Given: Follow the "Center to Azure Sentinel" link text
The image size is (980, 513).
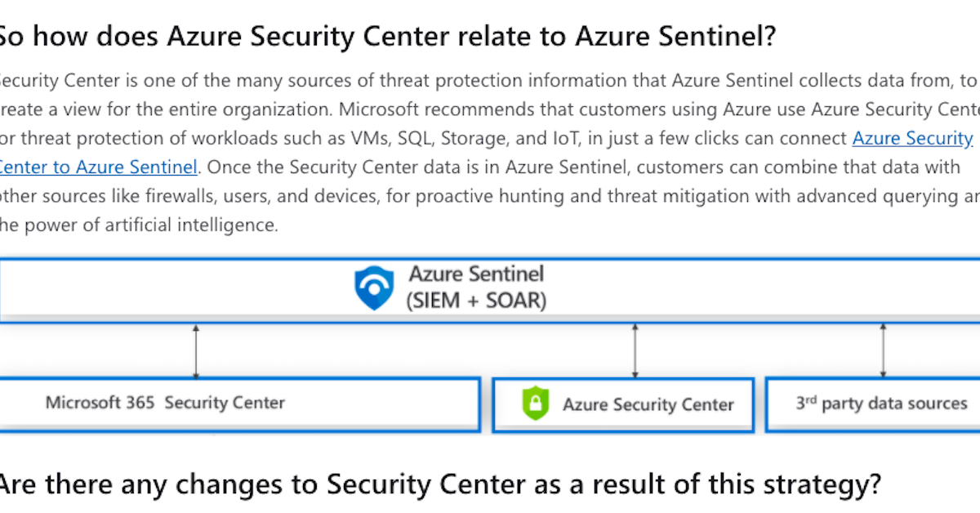Looking at the screenshot, I should pos(98,167).
